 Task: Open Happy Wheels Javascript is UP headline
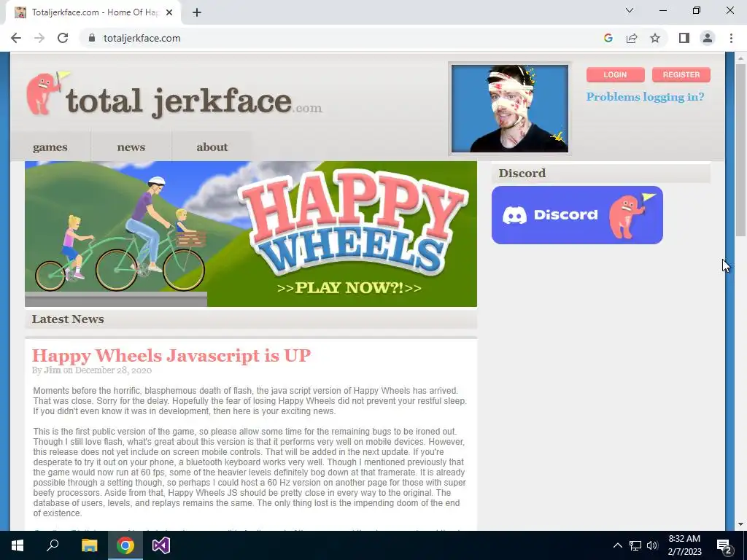pos(171,355)
